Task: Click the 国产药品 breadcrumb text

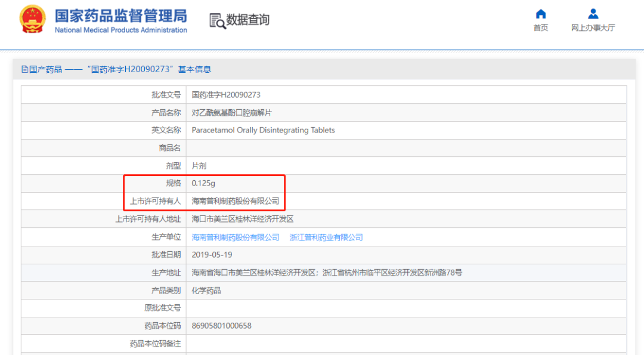Action: click(46, 69)
